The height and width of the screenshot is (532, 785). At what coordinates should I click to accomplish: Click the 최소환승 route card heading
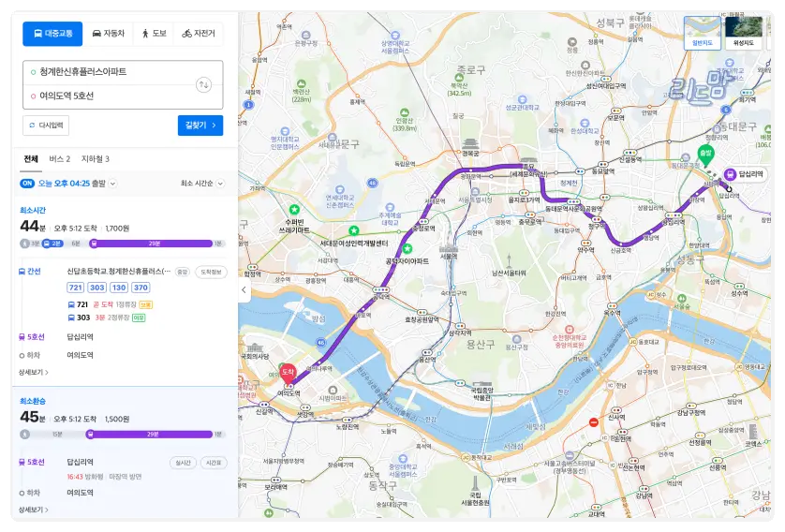click(33, 402)
